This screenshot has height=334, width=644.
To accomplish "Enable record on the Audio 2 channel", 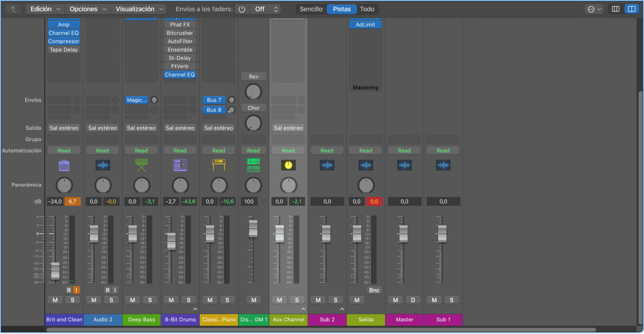I will (108, 290).
